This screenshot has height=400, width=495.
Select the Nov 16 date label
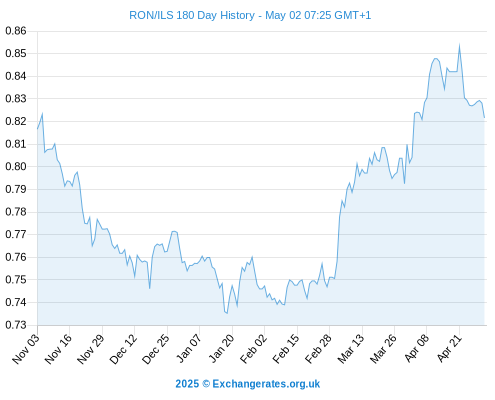(x=58, y=349)
